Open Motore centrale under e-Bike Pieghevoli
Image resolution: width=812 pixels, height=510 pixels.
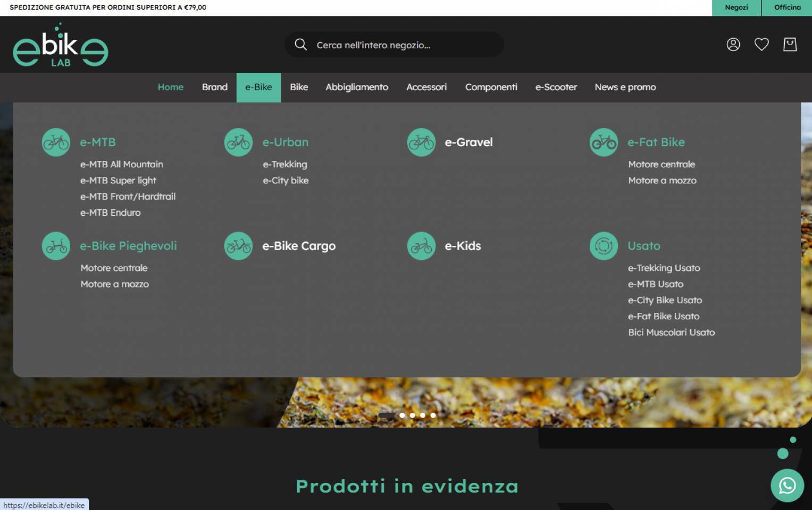pyautogui.click(x=114, y=268)
